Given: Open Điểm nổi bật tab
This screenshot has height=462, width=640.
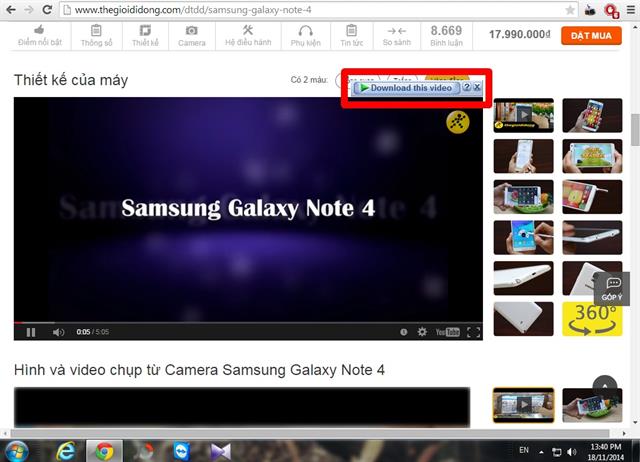Looking at the screenshot, I should point(40,36).
